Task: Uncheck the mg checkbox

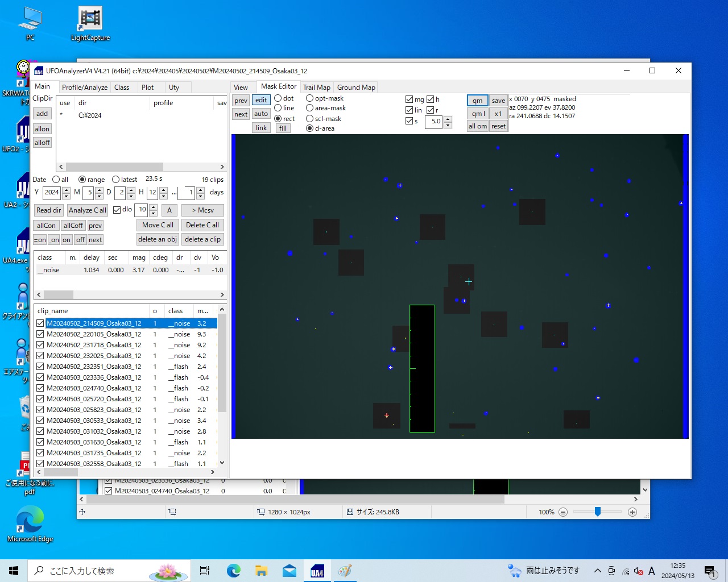Action: click(409, 99)
